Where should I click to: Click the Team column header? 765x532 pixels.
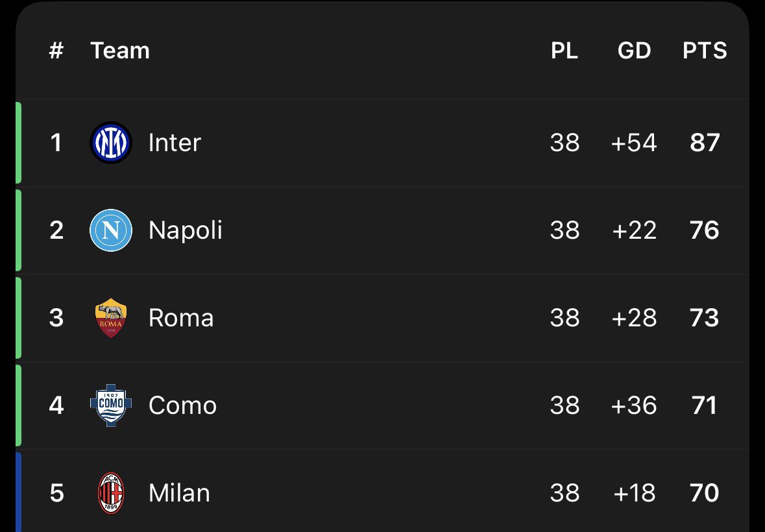(120, 51)
